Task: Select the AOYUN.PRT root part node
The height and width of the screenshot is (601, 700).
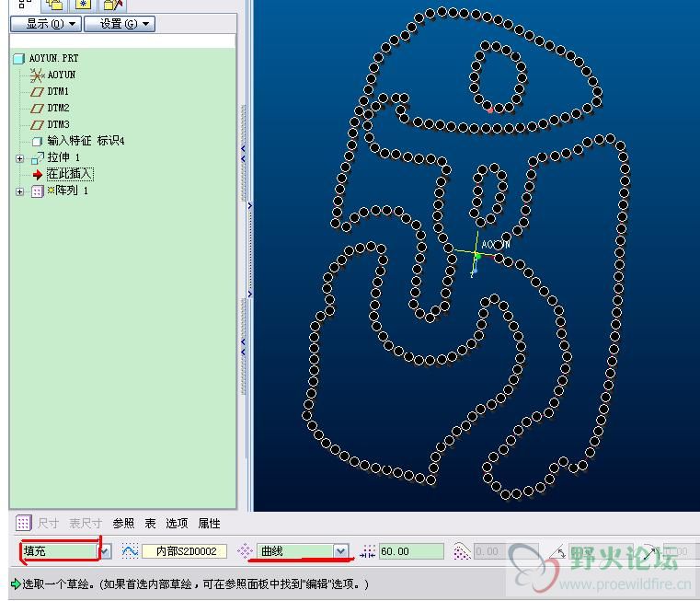Action: 46,59
